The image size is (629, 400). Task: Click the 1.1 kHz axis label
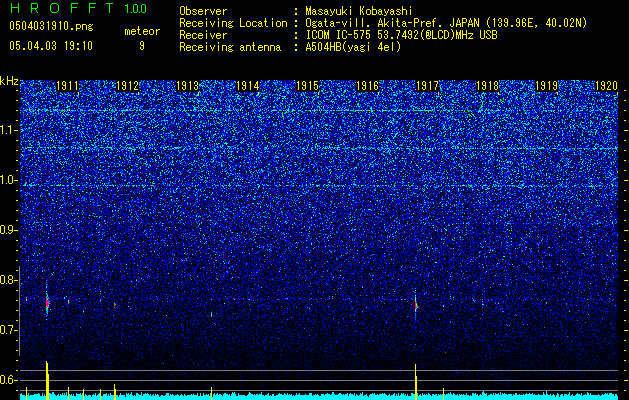[9, 130]
